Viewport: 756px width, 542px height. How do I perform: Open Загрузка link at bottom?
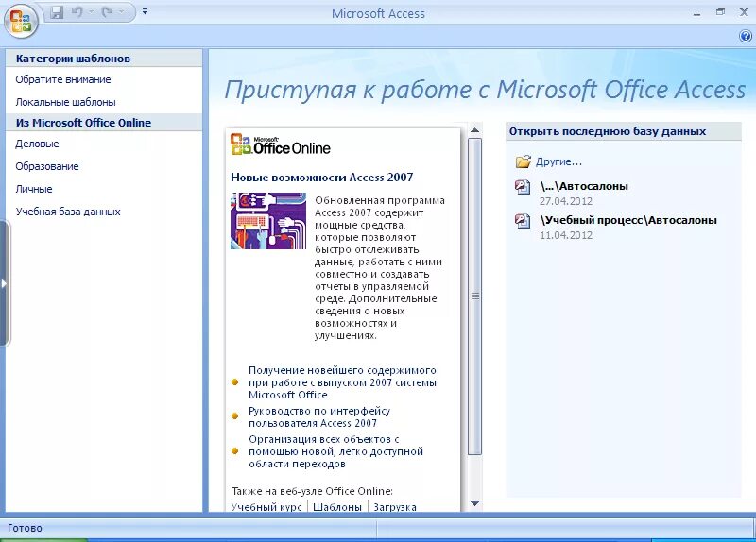click(x=395, y=507)
